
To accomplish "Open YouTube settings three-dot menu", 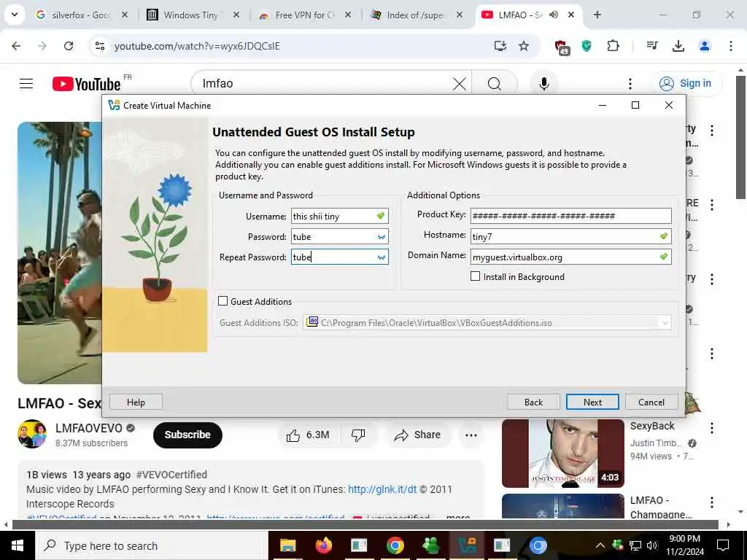I will (630, 84).
